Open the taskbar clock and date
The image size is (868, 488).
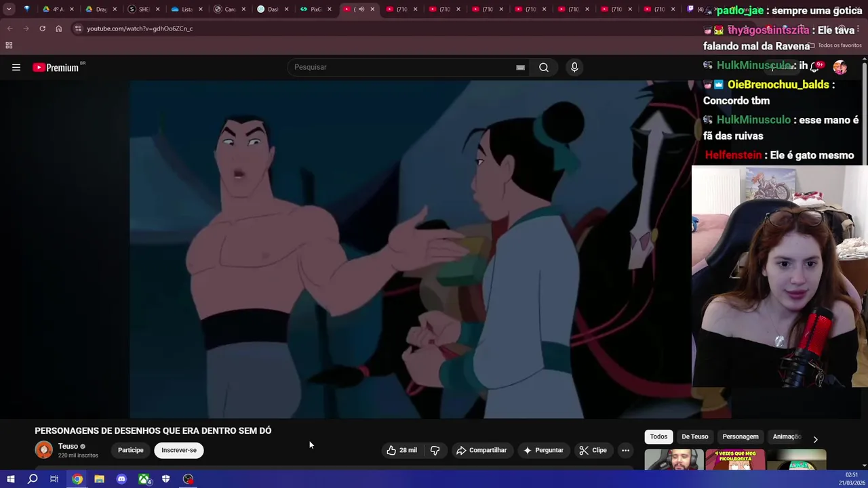pyautogui.click(x=852, y=479)
